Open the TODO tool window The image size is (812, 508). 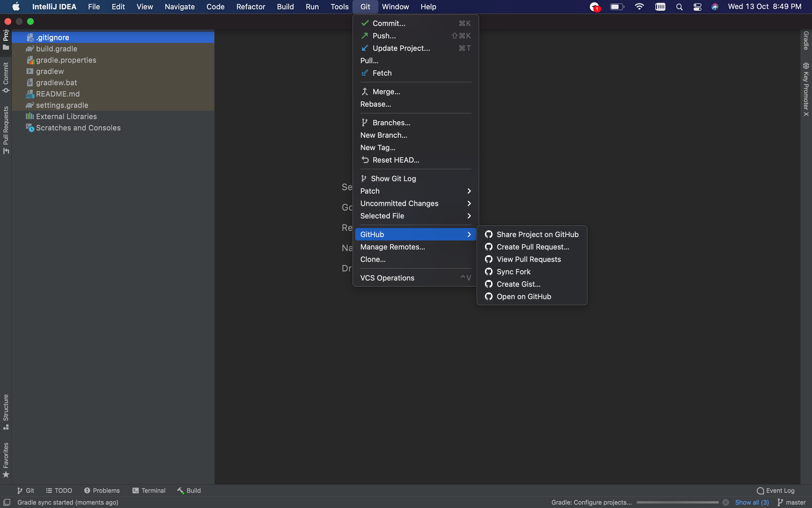[59, 491]
